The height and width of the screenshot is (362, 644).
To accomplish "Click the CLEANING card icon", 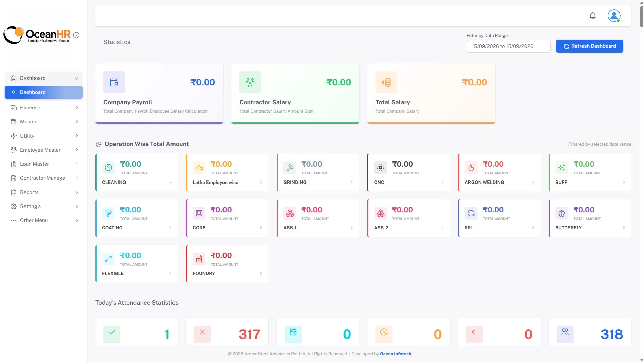I will tap(108, 167).
